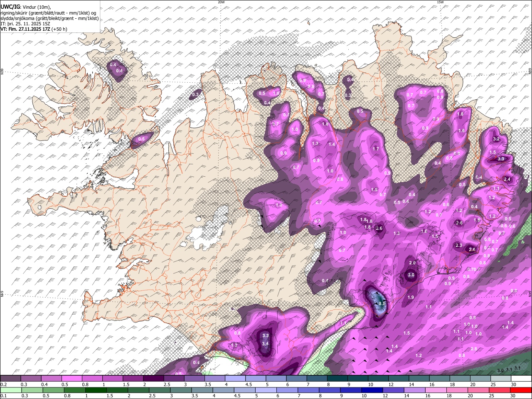Click the UWC/IG title text
The height and width of the screenshot is (399, 532).
[10, 7]
